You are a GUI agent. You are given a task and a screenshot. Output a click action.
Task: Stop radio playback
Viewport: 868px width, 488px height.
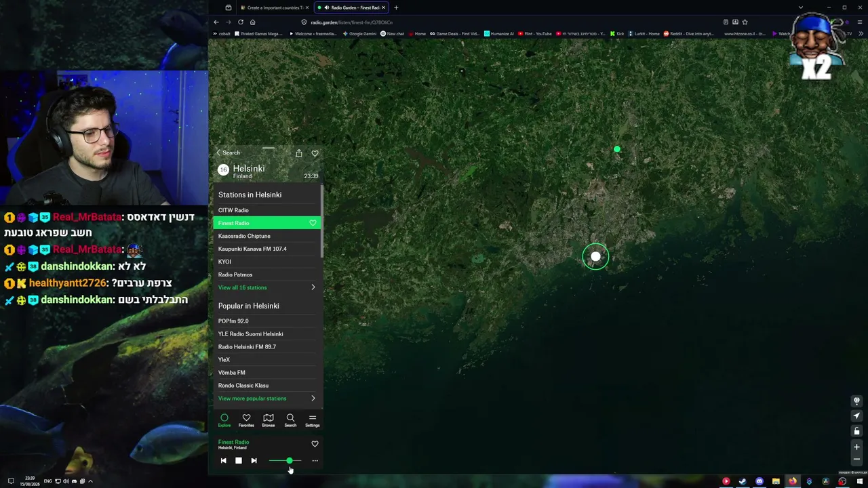pyautogui.click(x=238, y=461)
